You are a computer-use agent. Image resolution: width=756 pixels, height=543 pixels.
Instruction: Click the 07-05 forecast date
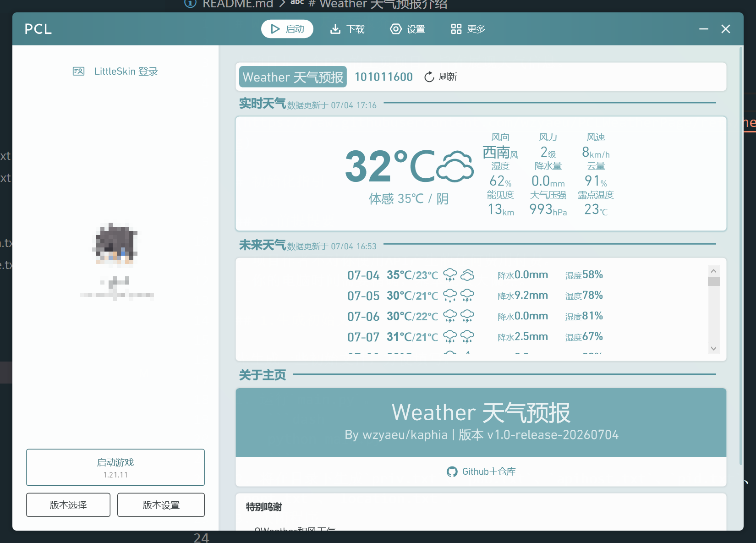point(363,296)
